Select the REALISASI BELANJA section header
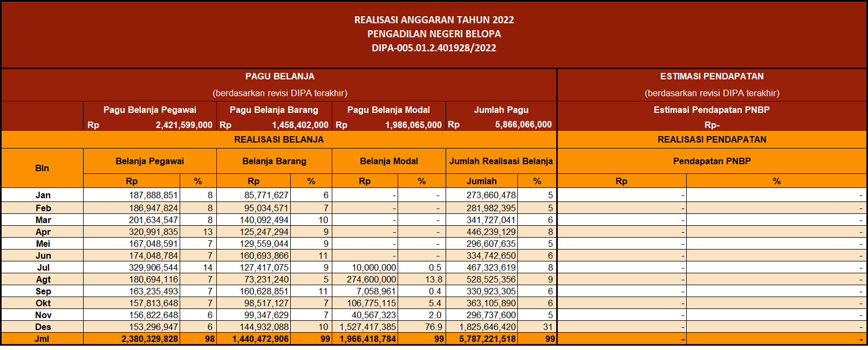868x350 pixels. [x=279, y=139]
